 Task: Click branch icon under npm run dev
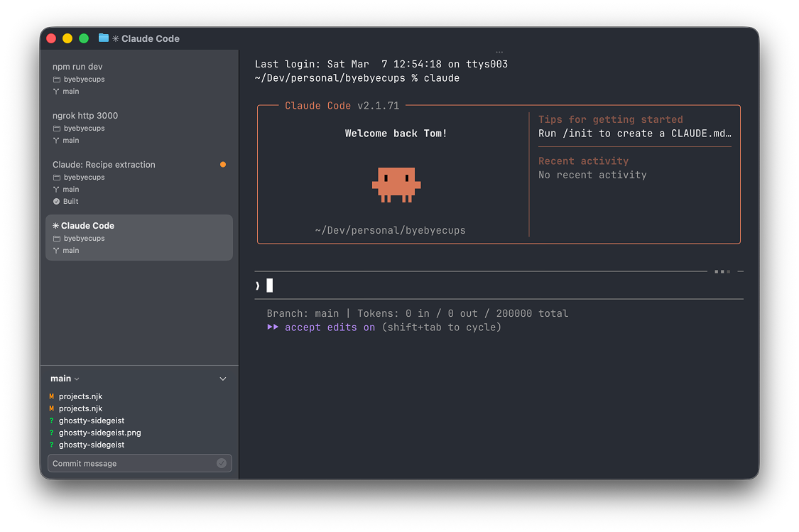(x=56, y=91)
